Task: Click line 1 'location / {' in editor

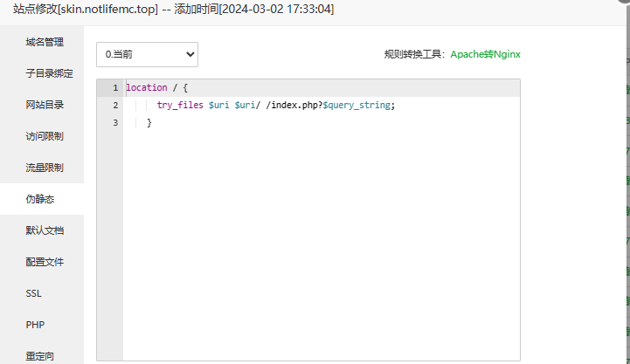Action: [156, 87]
